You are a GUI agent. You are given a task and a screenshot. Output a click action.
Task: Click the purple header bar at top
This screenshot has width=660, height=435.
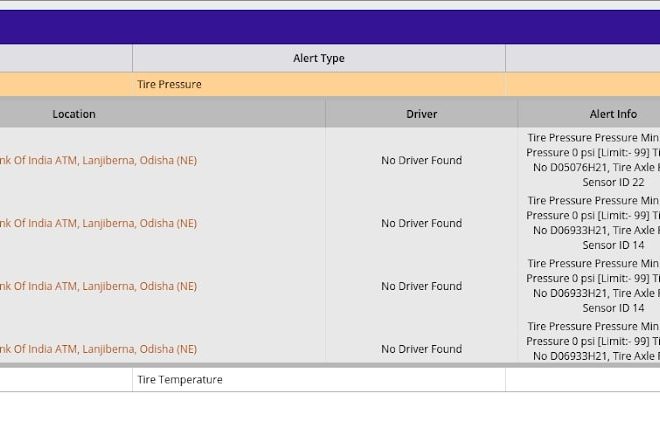[x=330, y=27]
